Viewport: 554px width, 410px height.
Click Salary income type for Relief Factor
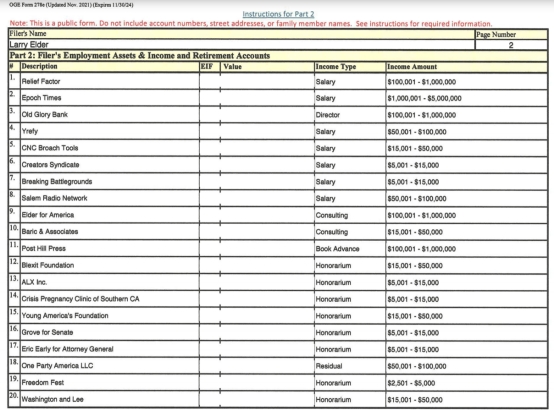coord(350,82)
